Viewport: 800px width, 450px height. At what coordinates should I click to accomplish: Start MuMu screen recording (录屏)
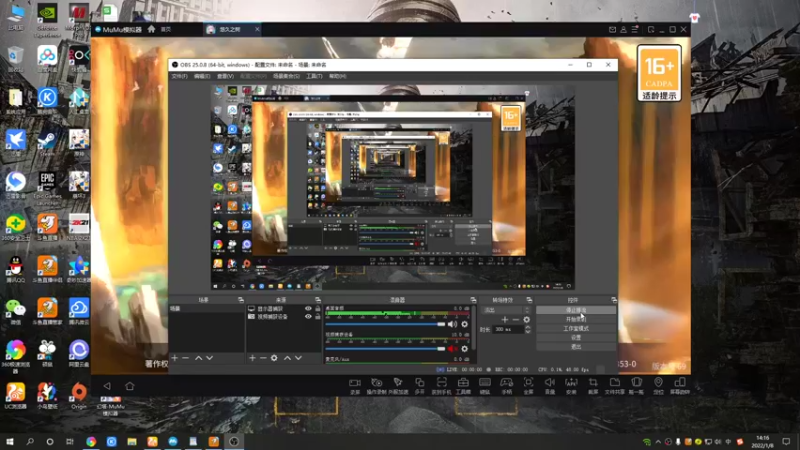point(355,386)
